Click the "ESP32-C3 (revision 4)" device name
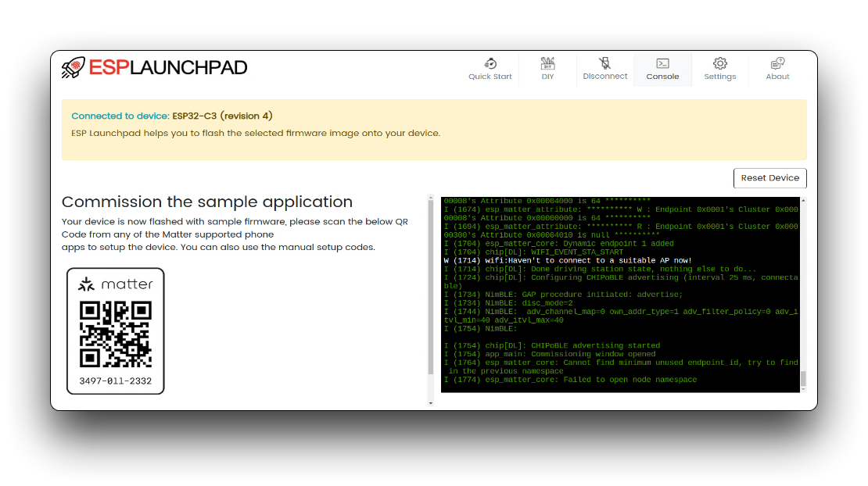 click(x=223, y=116)
